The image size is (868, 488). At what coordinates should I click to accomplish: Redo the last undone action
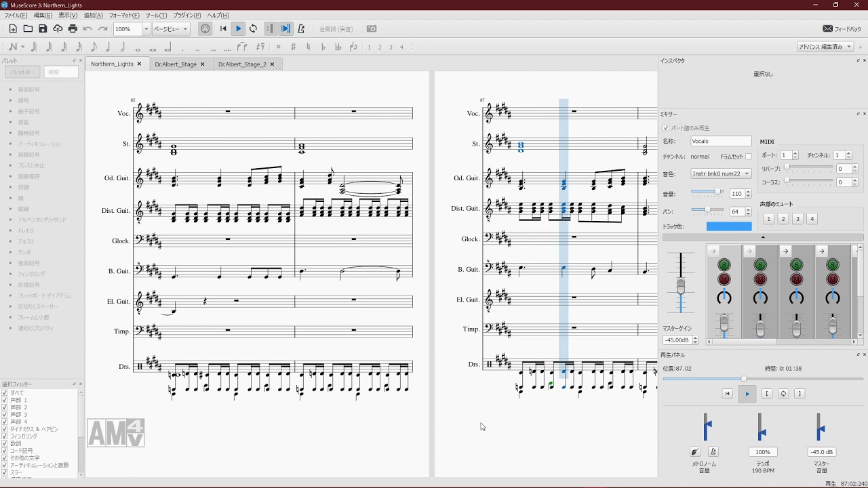(x=102, y=28)
